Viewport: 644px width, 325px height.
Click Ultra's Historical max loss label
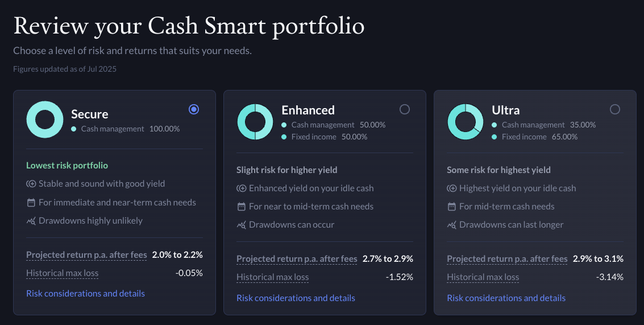pyautogui.click(x=483, y=278)
